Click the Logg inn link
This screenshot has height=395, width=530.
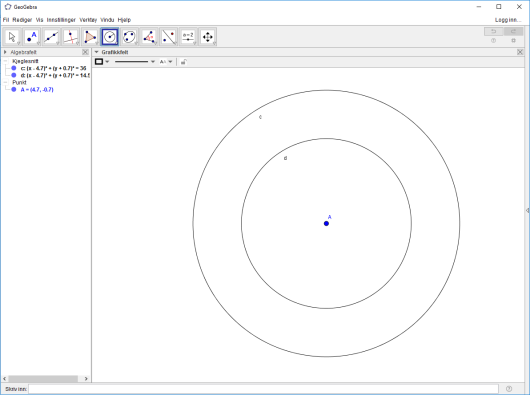click(x=508, y=20)
